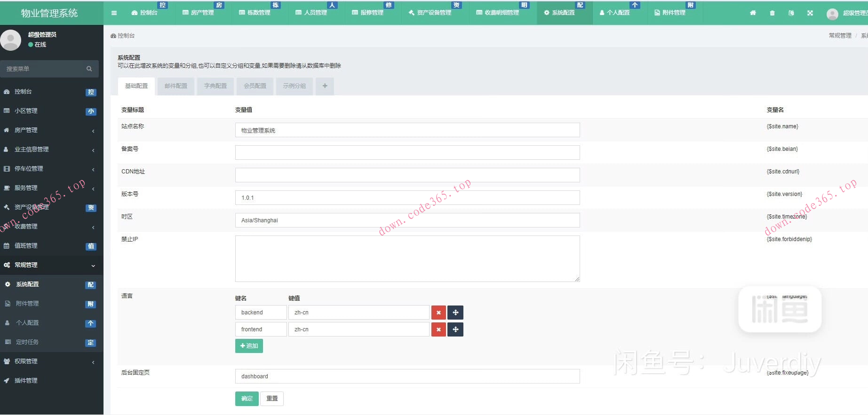
Task: Collapse the 常规管理 sidebar submenu
Action: pyautogui.click(x=93, y=266)
